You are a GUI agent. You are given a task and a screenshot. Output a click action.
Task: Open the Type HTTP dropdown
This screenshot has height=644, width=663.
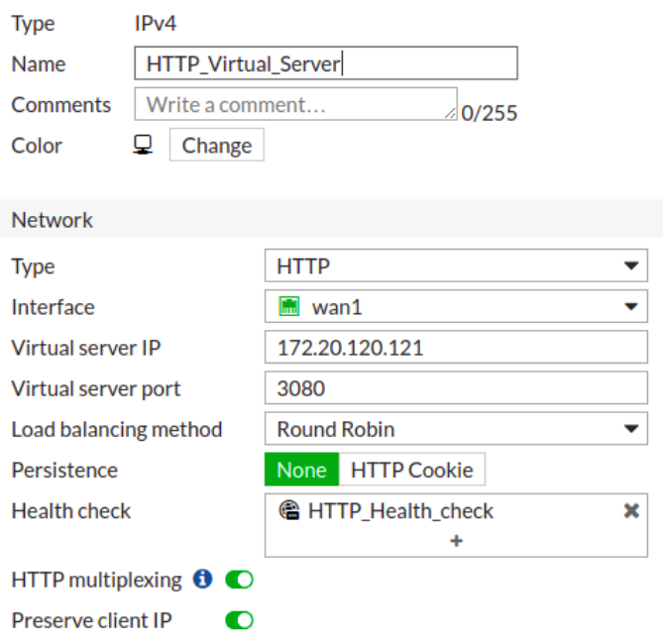point(456,266)
